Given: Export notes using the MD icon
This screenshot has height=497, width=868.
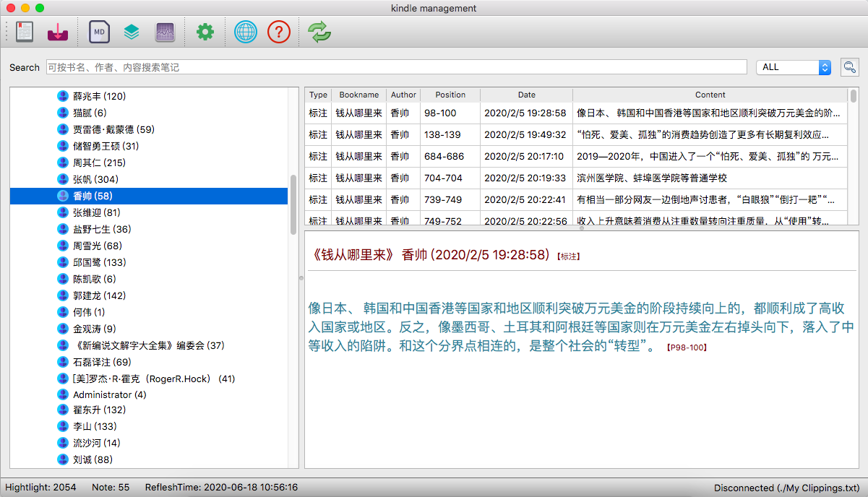Looking at the screenshot, I should point(98,32).
